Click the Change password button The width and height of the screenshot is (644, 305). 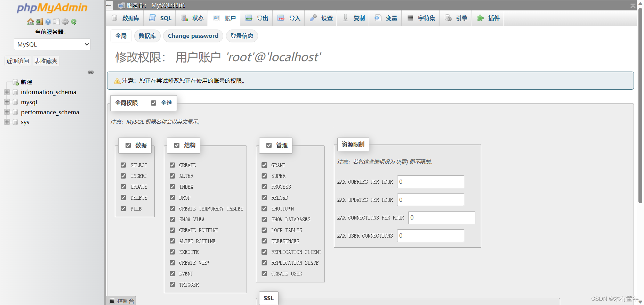tap(193, 36)
